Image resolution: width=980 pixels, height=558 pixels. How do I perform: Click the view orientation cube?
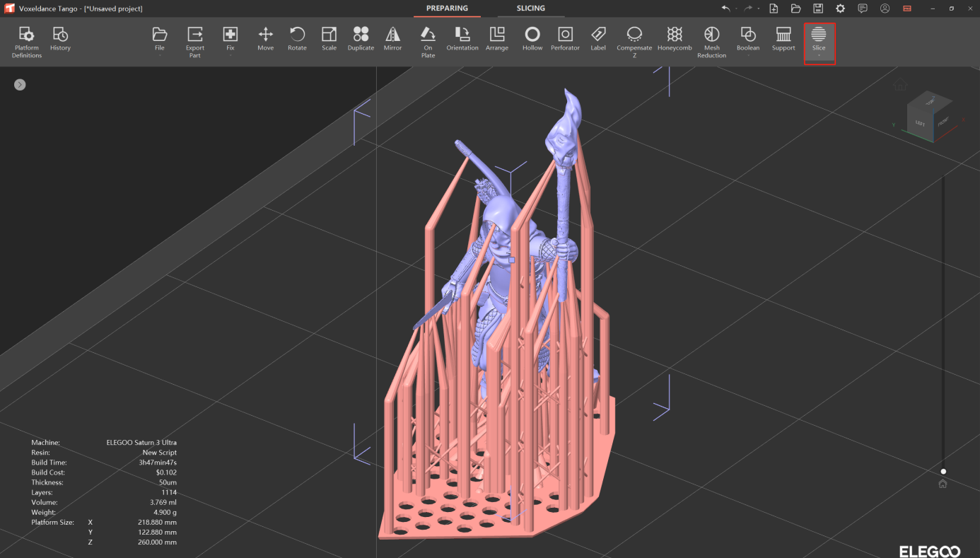coord(928,116)
